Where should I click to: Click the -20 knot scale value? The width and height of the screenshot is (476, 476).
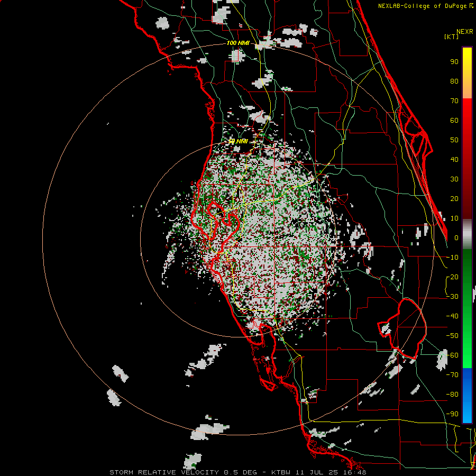(x=452, y=277)
